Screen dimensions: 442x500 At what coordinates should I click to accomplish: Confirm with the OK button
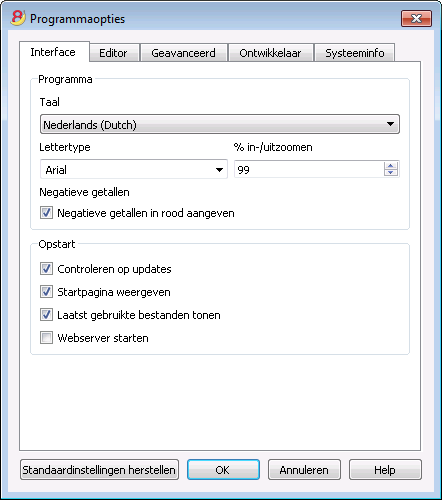point(223,470)
